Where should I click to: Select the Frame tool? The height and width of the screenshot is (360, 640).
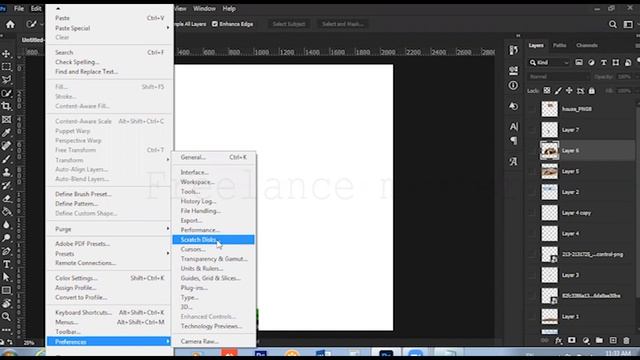point(7,120)
